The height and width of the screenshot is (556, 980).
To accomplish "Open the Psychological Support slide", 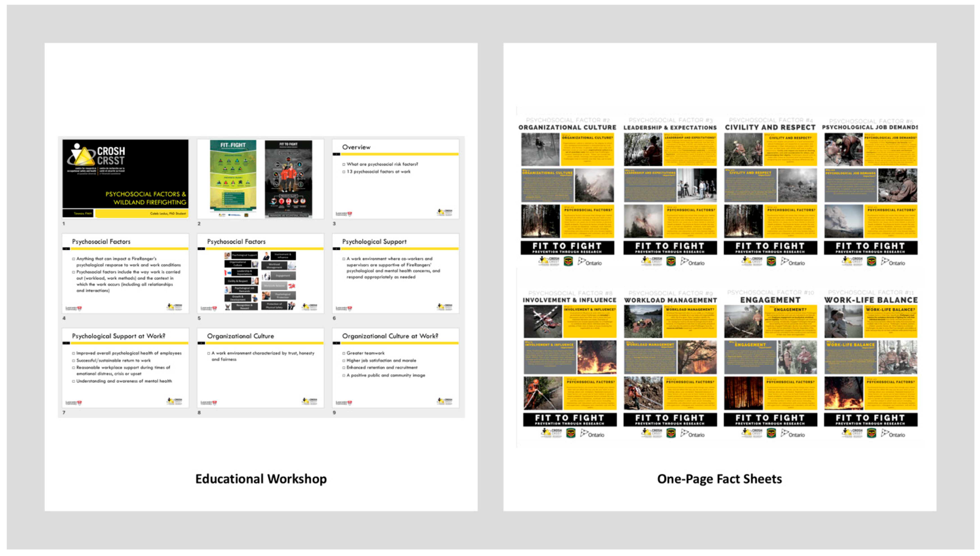I will pyautogui.click(x=395, y=274).
